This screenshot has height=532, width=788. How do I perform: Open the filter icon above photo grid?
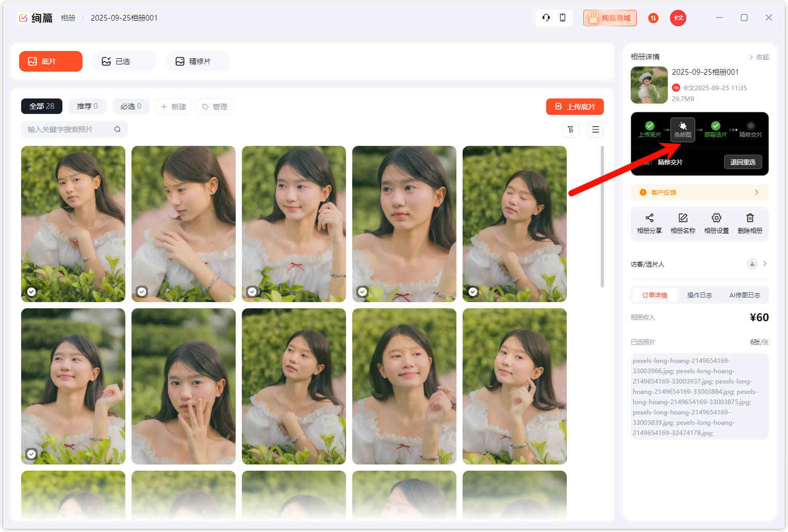(x=570, y=129)
